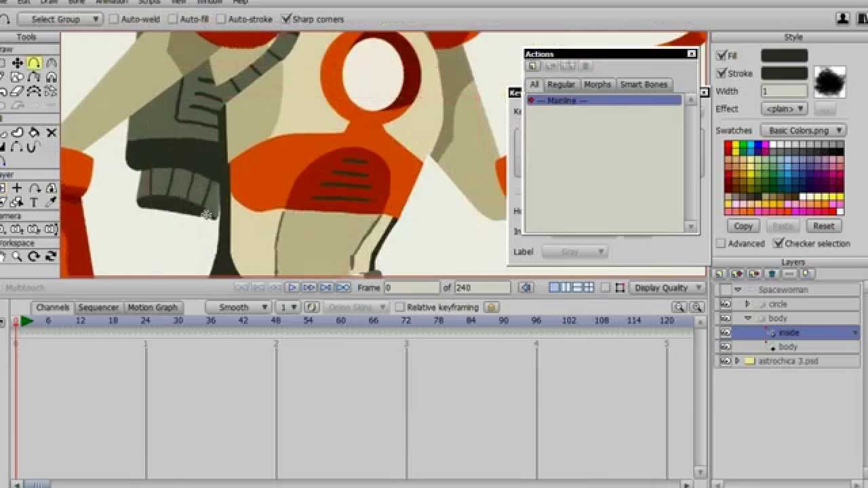Switch to the Motion Graph tab

click(x=153, y=307)
